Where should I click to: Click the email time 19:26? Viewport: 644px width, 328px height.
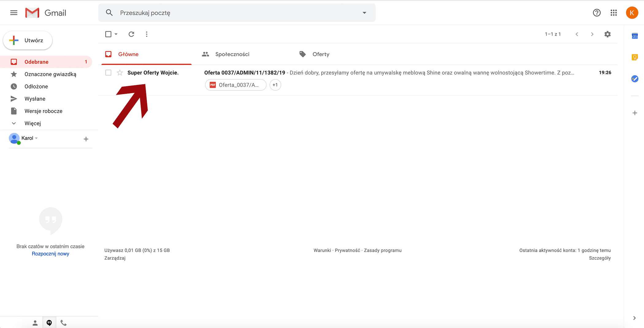click(x=605, y=73)
